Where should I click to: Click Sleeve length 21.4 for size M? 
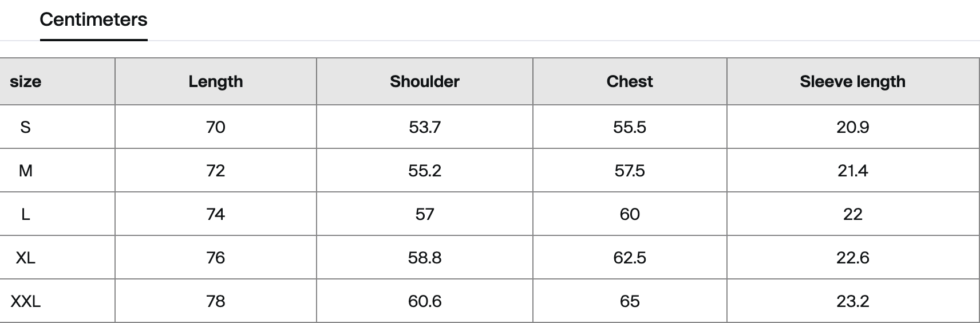852,171
